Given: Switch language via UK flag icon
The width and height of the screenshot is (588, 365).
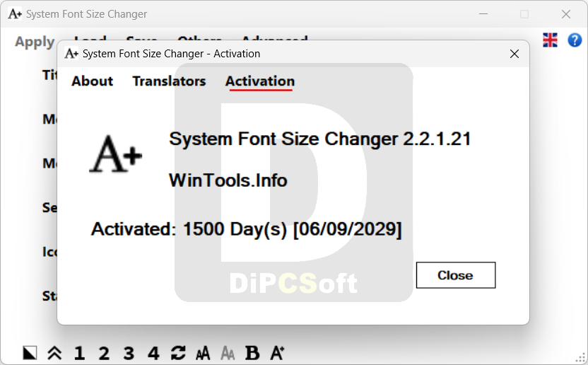Looking at the screenshot, I should click(x=550, y=40).
